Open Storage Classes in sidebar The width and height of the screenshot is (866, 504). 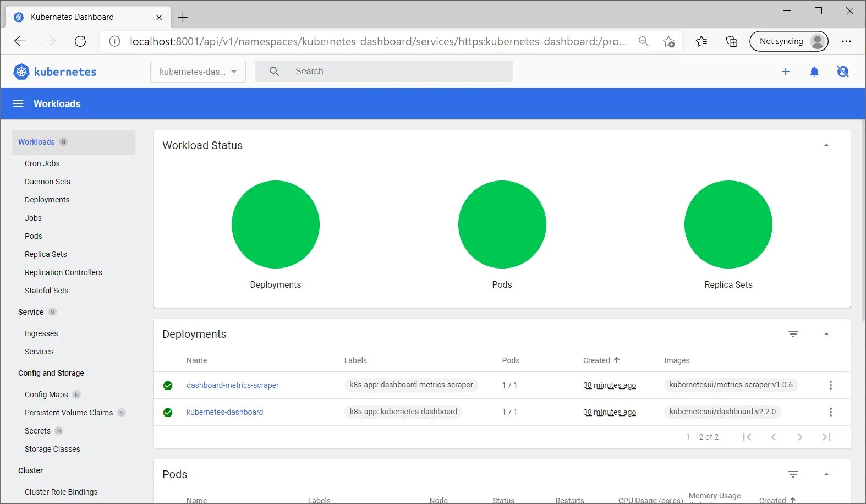click(x=52, y=449)
